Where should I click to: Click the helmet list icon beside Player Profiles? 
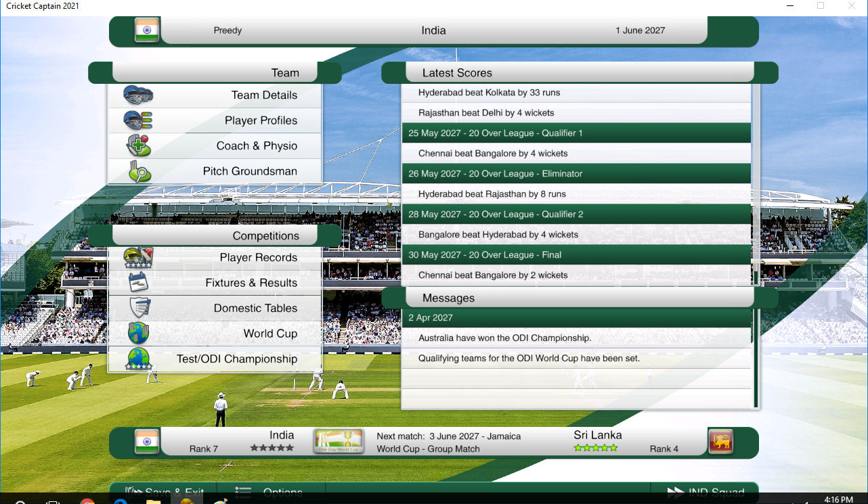pyautogui.click(x=138, y=120)
